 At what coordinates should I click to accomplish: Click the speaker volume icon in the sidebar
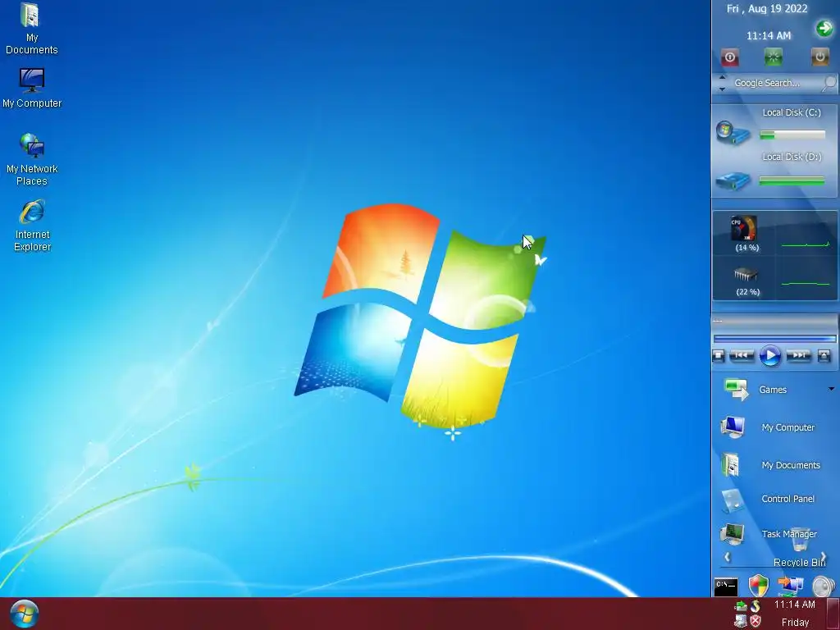[x=824, y=586]
